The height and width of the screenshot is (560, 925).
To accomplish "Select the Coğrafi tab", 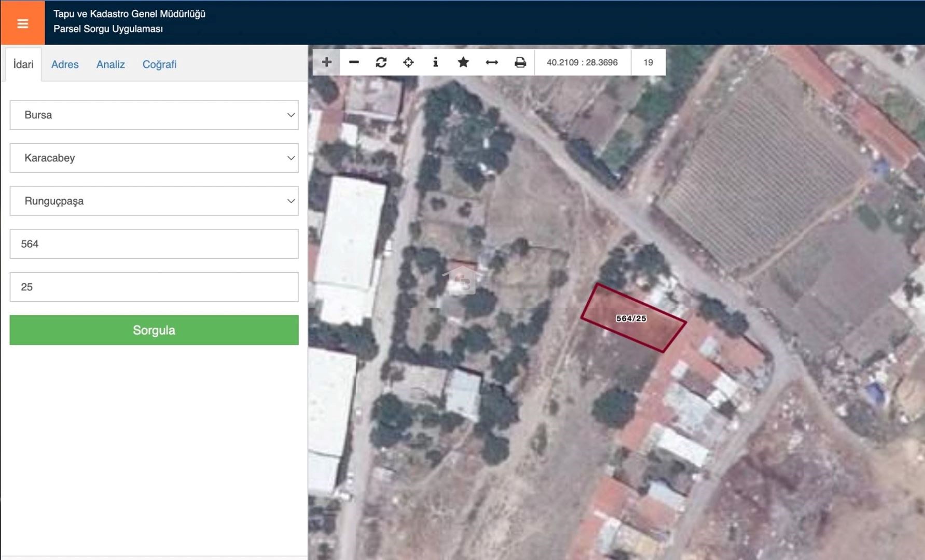I will coord(159,64).
